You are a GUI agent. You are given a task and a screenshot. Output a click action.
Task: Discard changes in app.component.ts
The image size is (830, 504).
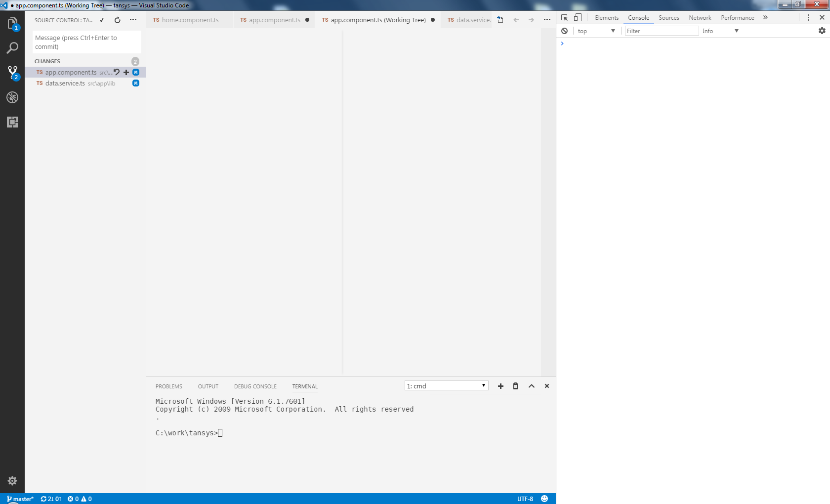(x=117, y=72)
